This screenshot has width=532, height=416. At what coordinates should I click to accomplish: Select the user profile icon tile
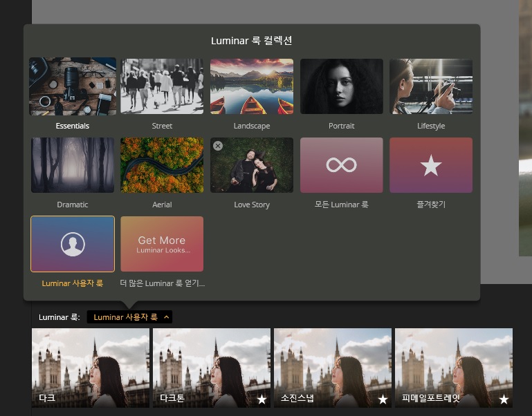click(73, 244)
